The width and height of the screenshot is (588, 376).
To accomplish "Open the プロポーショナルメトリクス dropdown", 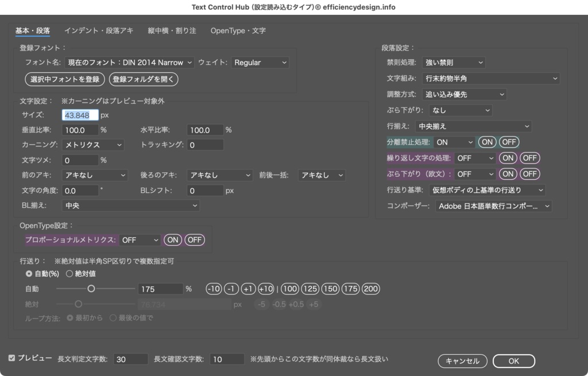I will coord(140,240).
